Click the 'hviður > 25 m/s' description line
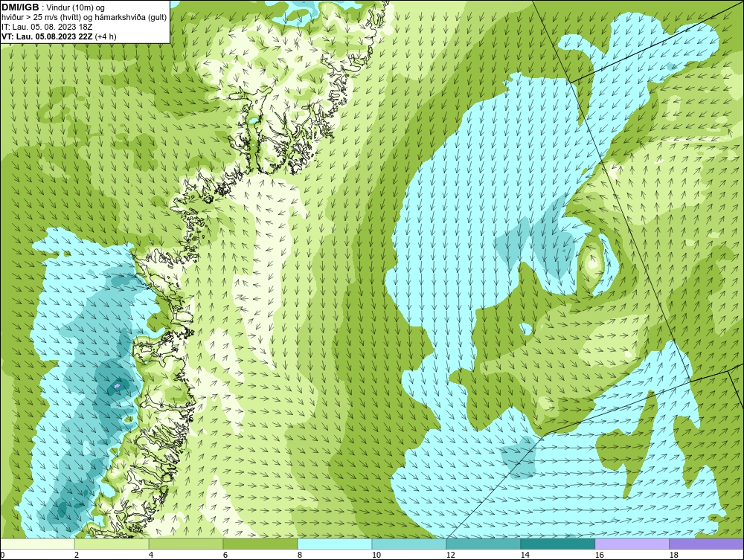Image resolution: width=744 pixels, height=560 pixels. click(85, 18)
